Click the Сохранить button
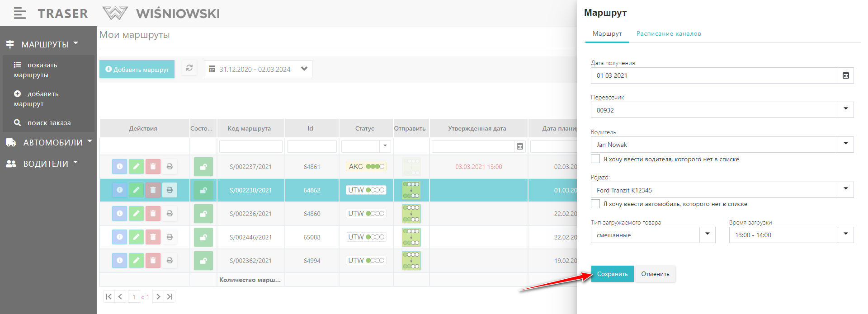Viewport: 868px width, 314px height. pyautogui.click(x=612, y=274)
